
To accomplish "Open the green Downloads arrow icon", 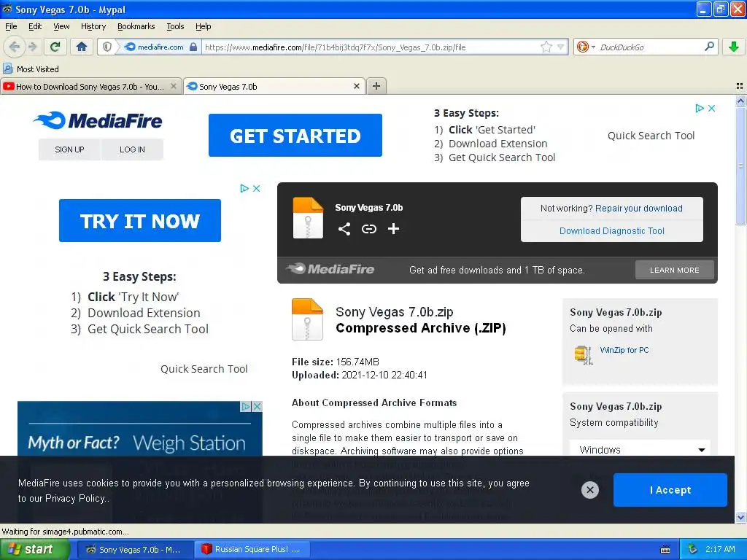I will pos(734,47).
